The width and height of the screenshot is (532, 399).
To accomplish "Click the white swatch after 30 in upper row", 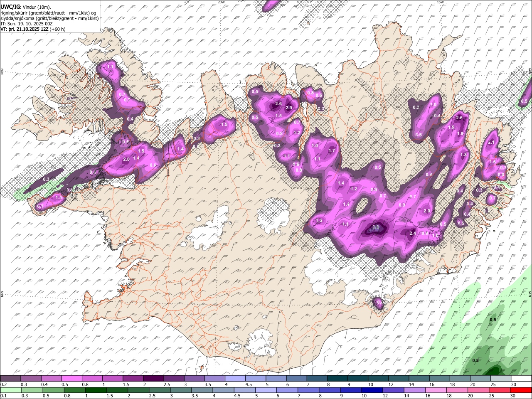I will 521,378.
